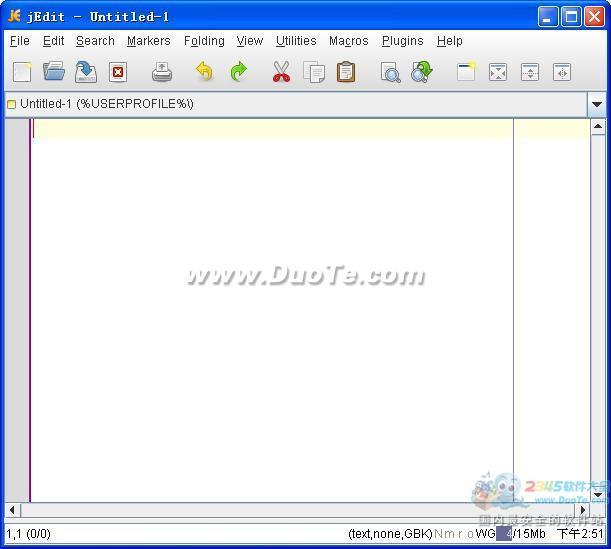Click caret position status 1,1 (0/0)
Screen dimensions: 611x549
click(28, 533)
